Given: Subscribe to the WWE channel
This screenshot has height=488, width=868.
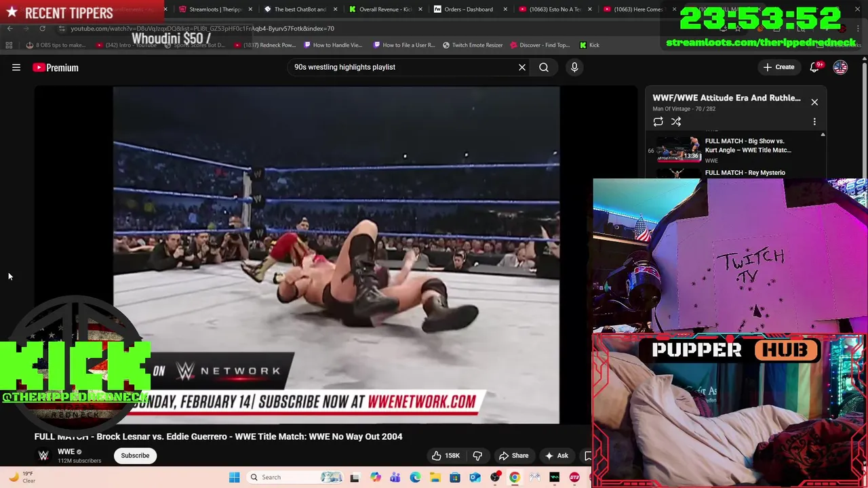Looking at the screenshot, I should 135,455.
